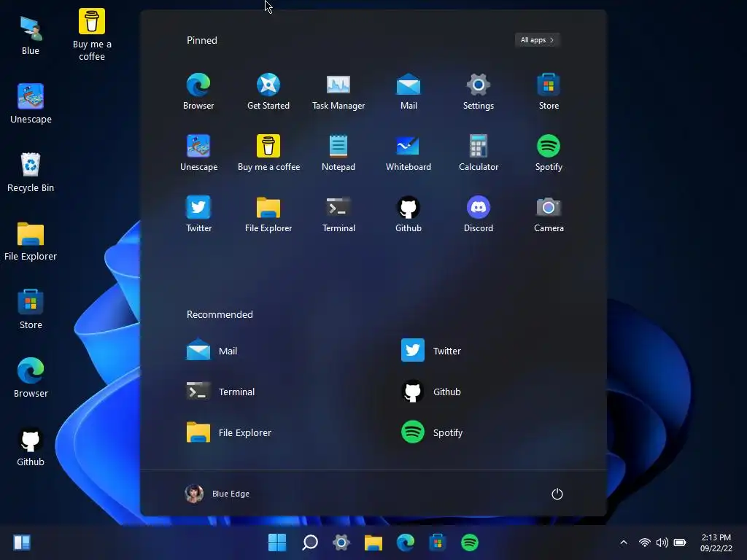Select Buy me a coffee desktop shortcut
747x560 pixels.
pos(92,35)
